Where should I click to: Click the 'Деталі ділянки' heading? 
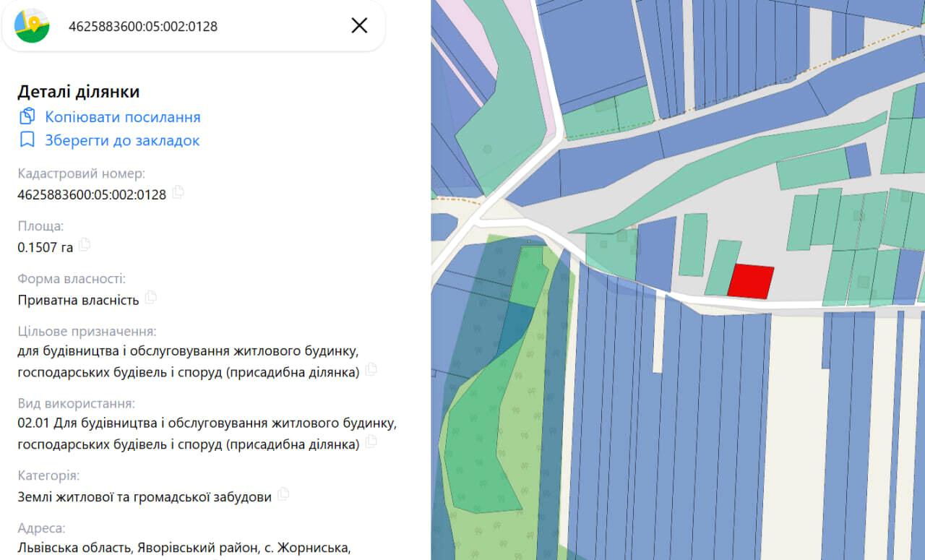pos(79,92)
